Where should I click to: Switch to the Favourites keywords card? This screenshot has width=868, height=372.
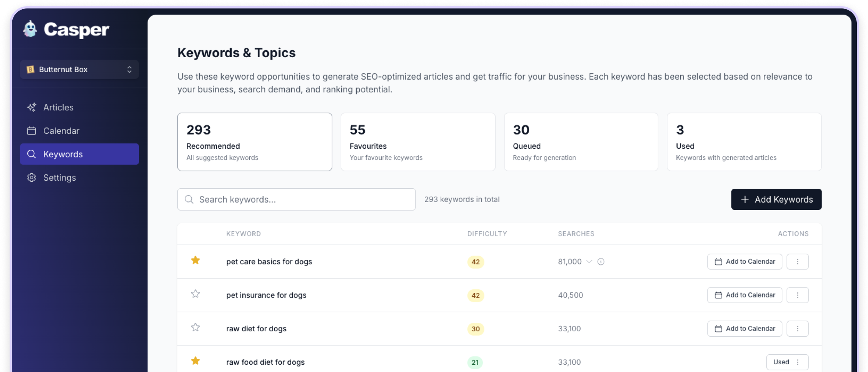pos(417,142)
